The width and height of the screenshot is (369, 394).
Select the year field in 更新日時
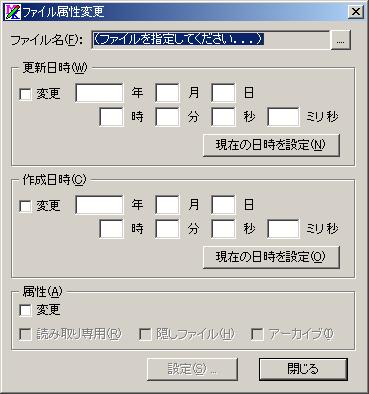click(x=99, y=93)
